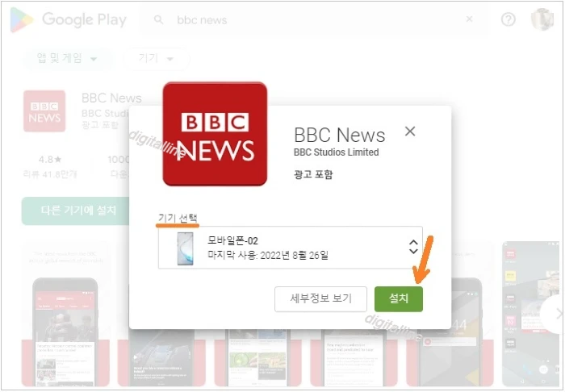Expand the 모바일폰-02 device selector arrows
Image resolution: width=565 pixels, height=392 pixels.
point(413,247)
